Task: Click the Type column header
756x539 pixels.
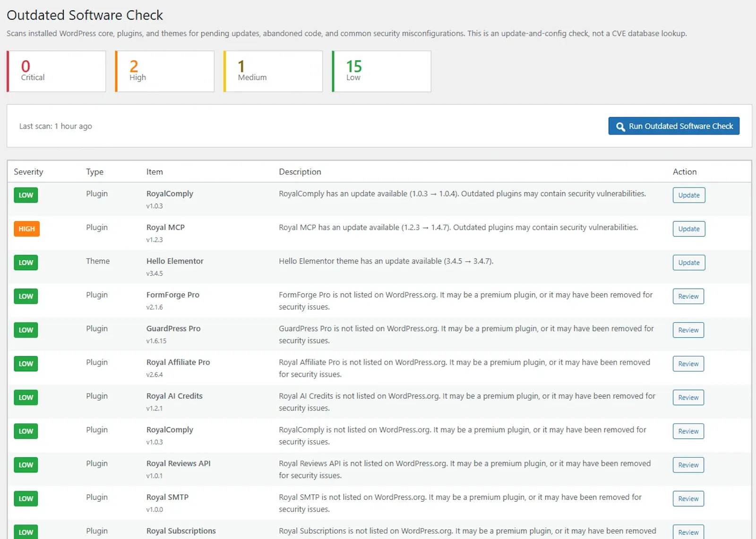Action: click(94, 172)
